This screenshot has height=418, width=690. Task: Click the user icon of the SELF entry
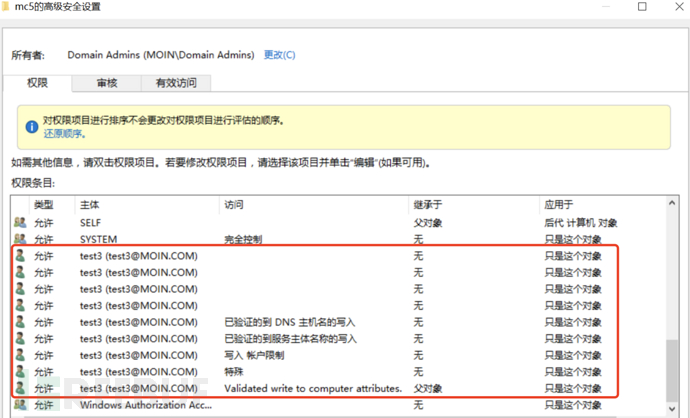20,222
